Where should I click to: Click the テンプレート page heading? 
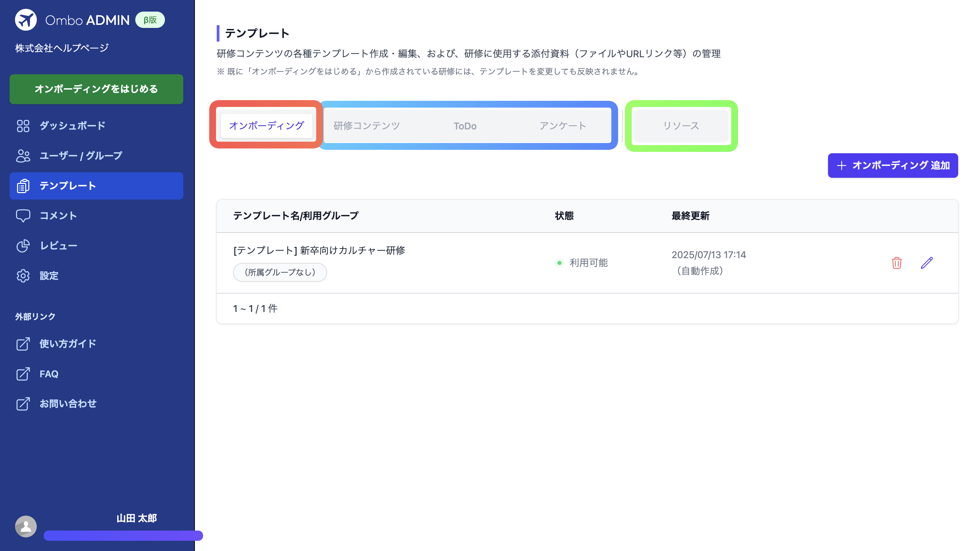click(x=257, y=33)
